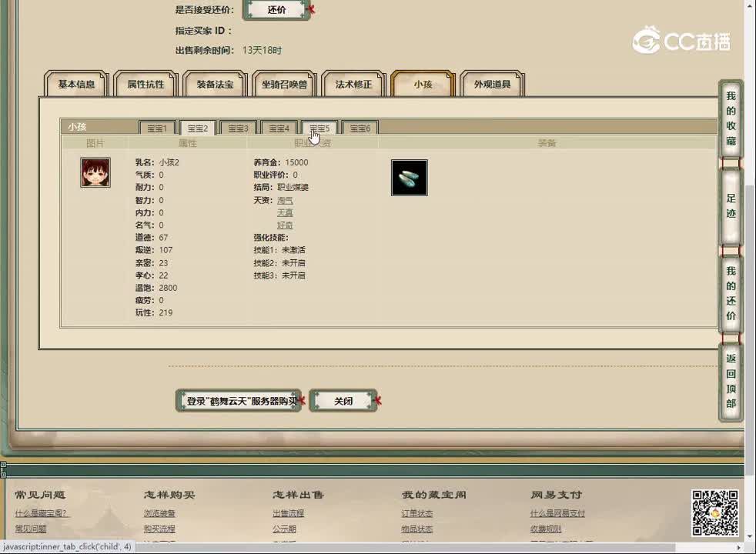
Task: Click the 天真 talent link
Action: click(x=285, y=212)
